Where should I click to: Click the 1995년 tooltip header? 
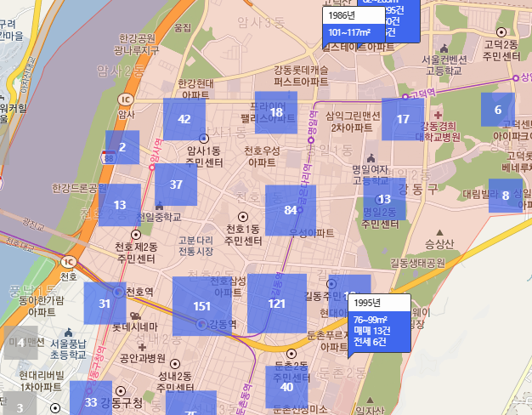pyautogui.click(x=379, y=303)
